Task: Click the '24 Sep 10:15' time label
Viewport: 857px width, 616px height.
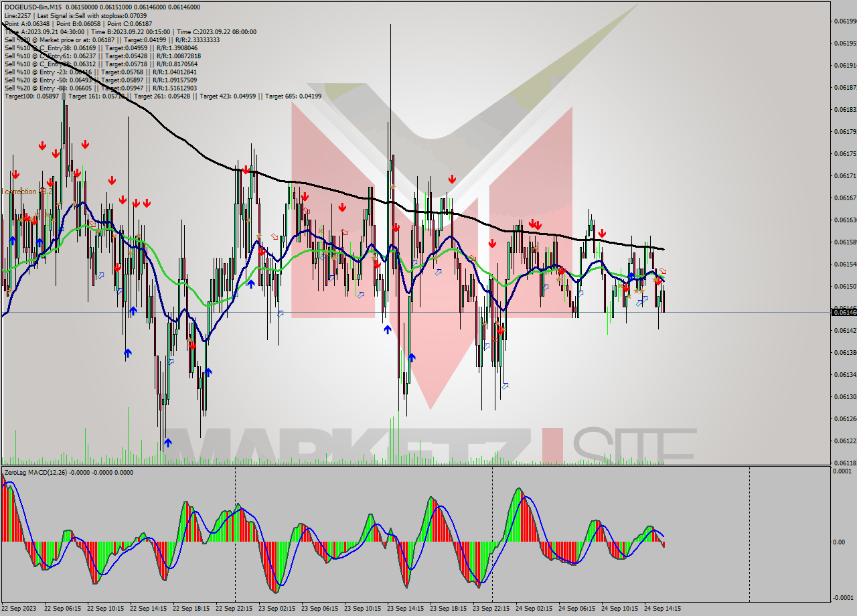Action: pos(619,609)
